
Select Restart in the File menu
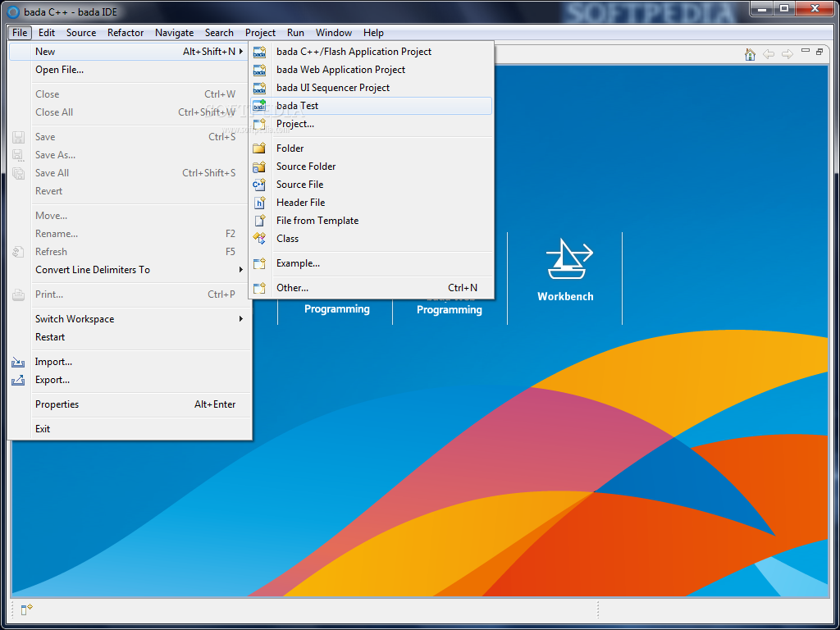130,337
